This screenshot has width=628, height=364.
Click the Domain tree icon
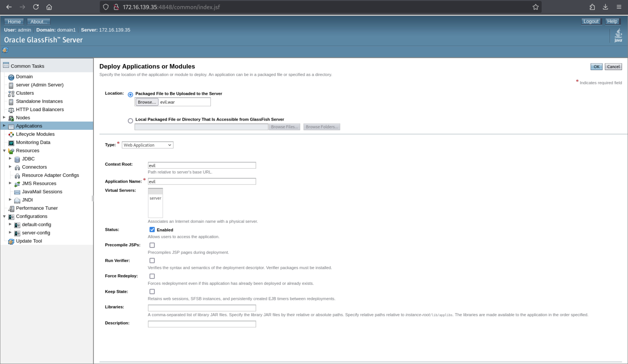click(x=11, y=77)
